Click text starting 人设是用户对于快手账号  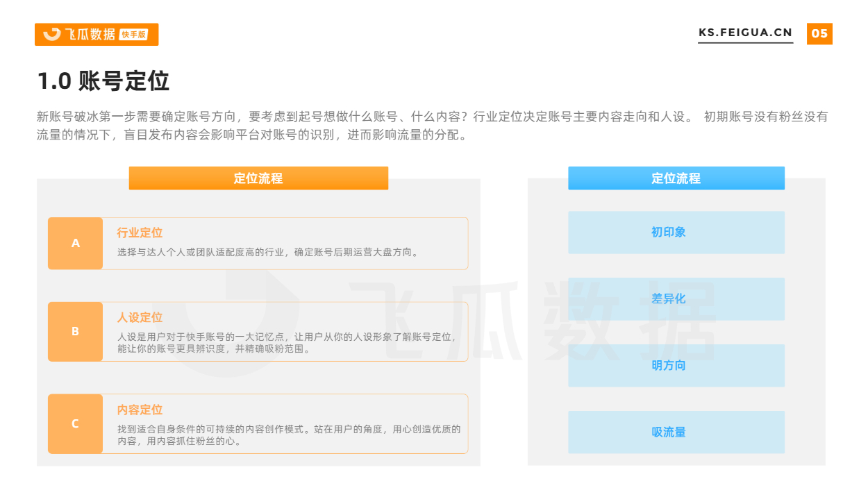[x=287, y=343]
